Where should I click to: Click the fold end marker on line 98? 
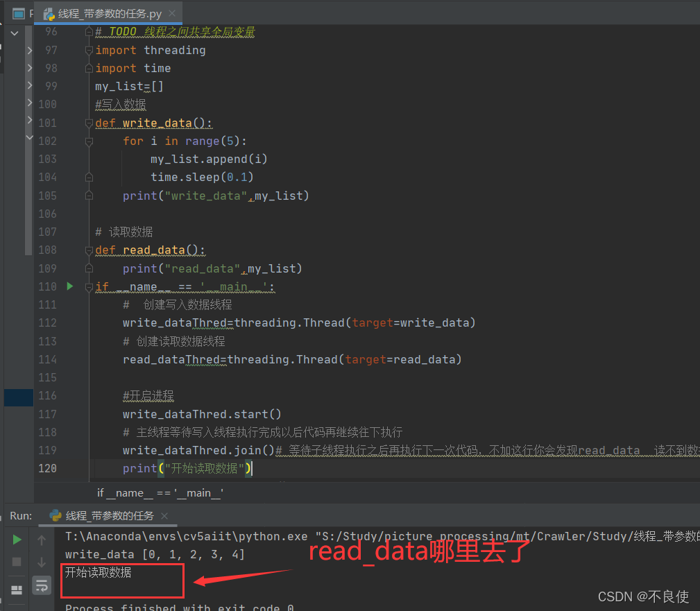(89, 68)
